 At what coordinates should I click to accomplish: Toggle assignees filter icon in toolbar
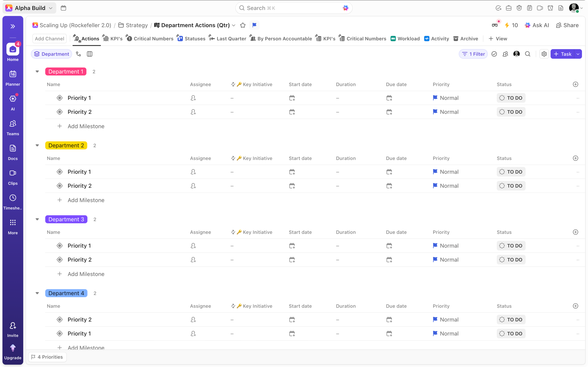pos(505,54)
